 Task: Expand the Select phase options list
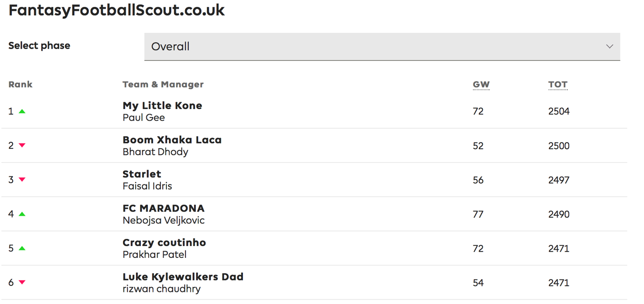pos(383,46)
